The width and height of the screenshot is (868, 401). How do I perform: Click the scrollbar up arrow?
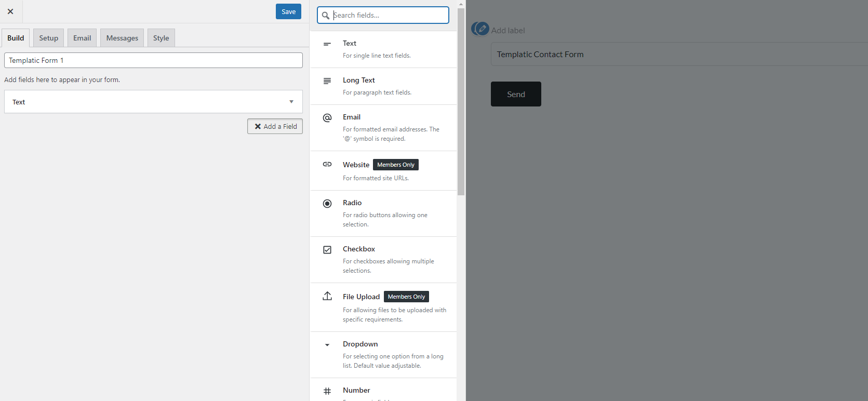(461, 4)
